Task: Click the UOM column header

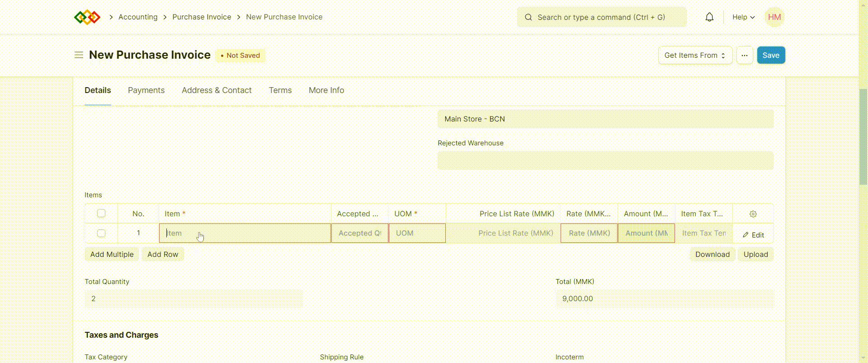Action: click(417, 214)
